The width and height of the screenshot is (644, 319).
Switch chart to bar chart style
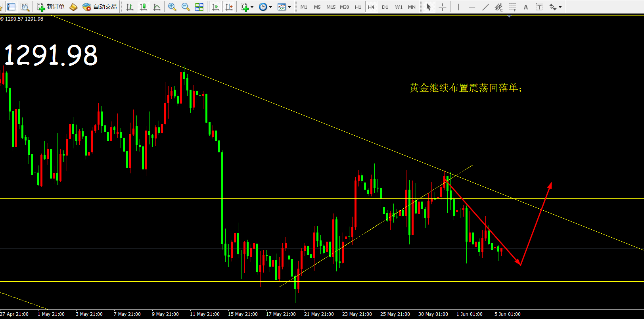130,7
